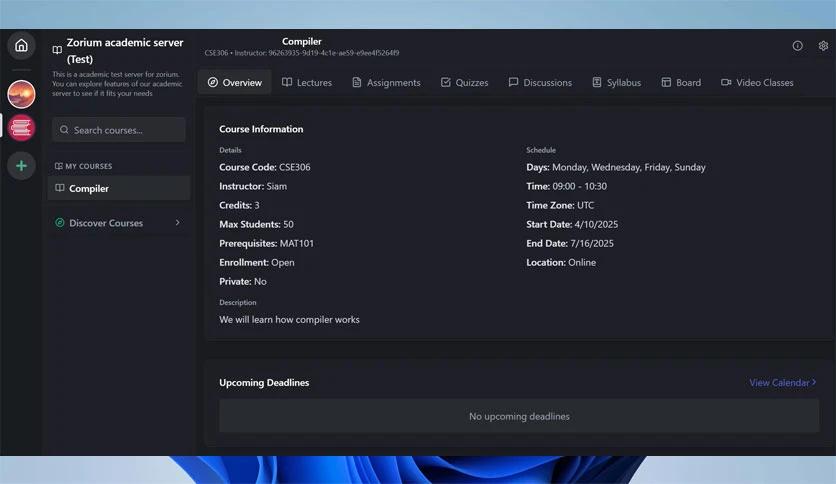
Task: Click the Location Online text
Action: pyautogui.click(x=561, y=263)
